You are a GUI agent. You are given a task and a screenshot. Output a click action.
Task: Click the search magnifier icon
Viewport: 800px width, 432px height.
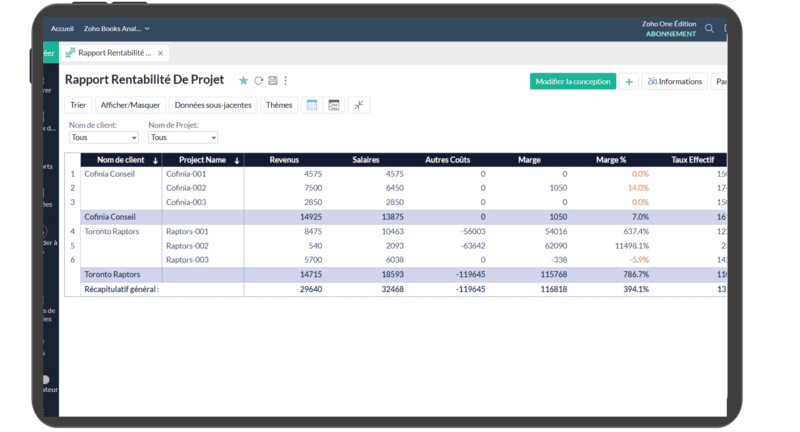709,29
